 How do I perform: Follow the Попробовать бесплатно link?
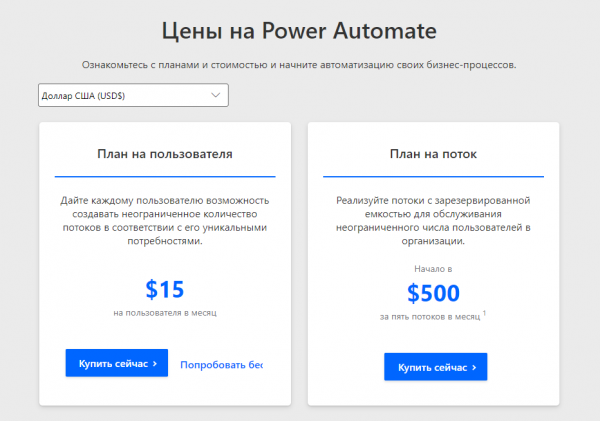[x=220, y=364]
